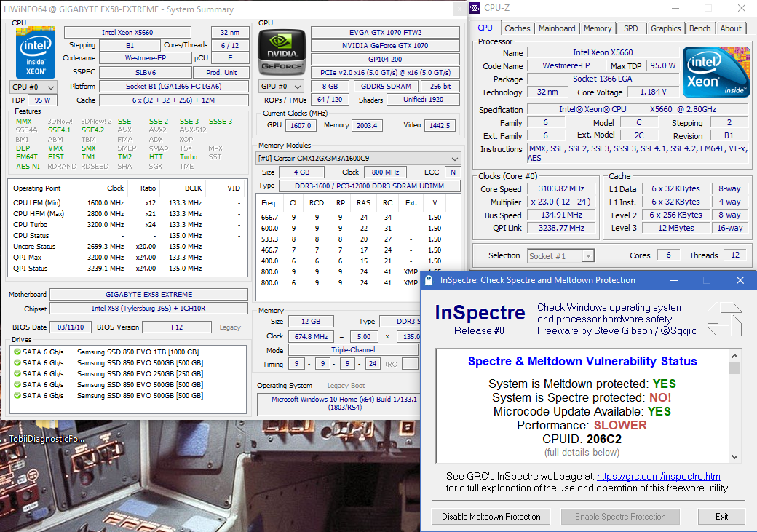Open the CPU #0 selector dropdown
Viewport: 757px width, 532px height.
33,87
